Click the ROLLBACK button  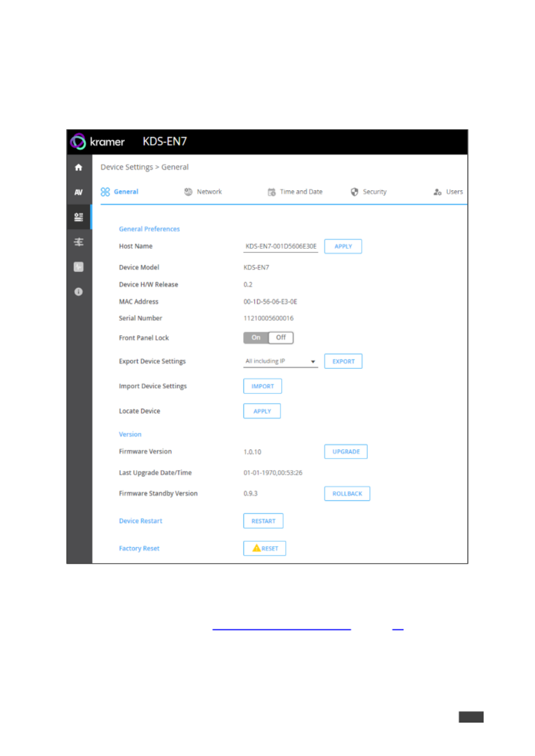click(x=347, y=494)
